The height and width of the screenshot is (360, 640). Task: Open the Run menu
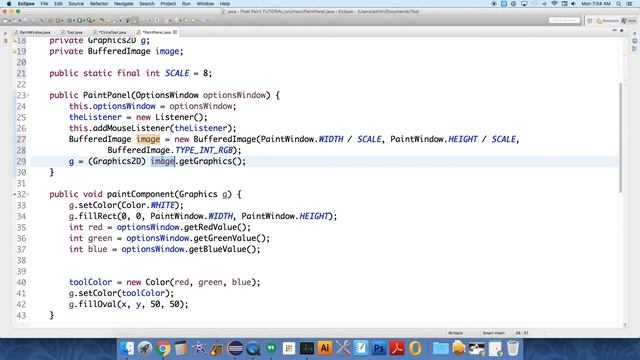tap(186, 4)
